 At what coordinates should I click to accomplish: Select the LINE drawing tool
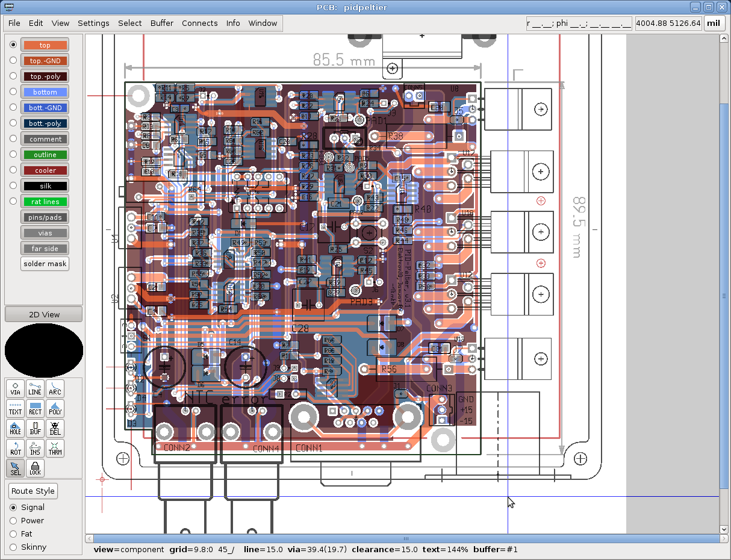35,389
